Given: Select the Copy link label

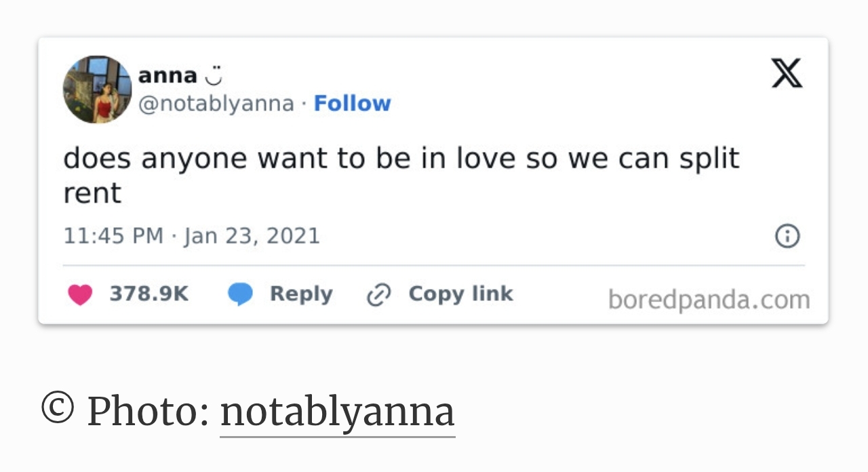Looking at the screenshot, I should coord(460,294).
